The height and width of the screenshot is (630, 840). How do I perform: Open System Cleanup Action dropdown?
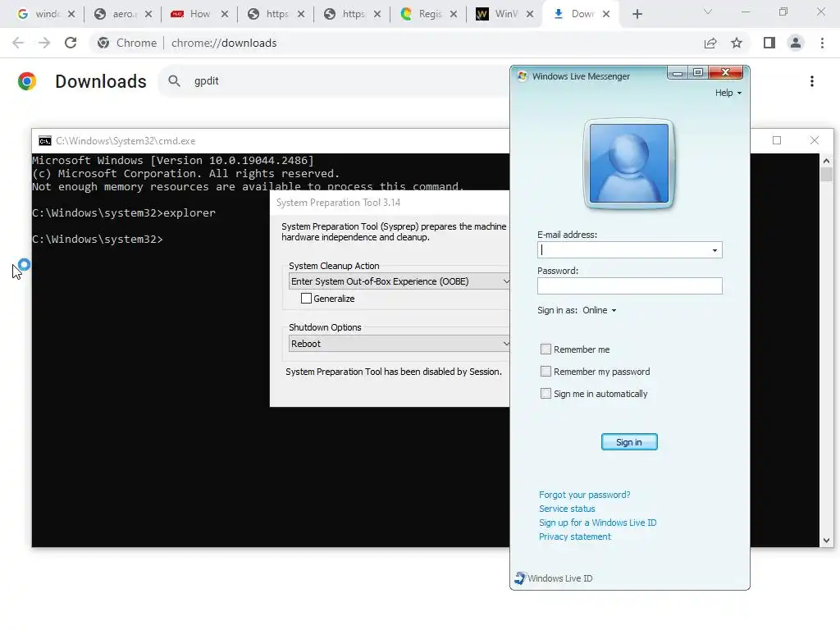pyautogui.click(x=399, y=281)
